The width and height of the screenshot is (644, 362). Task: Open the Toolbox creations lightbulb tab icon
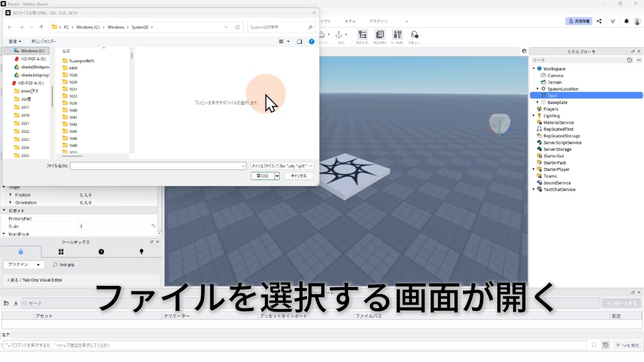click(x=142, y=252)
